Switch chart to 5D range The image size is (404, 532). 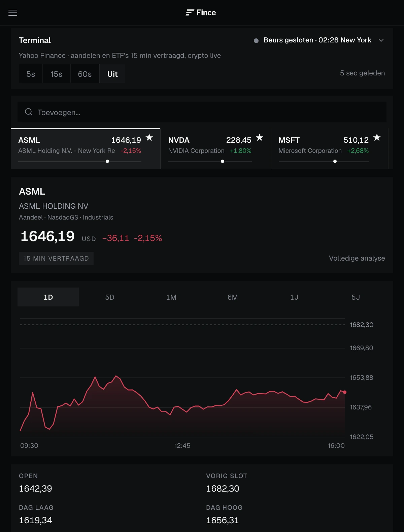pyautogui.click(x=110, y=297)
